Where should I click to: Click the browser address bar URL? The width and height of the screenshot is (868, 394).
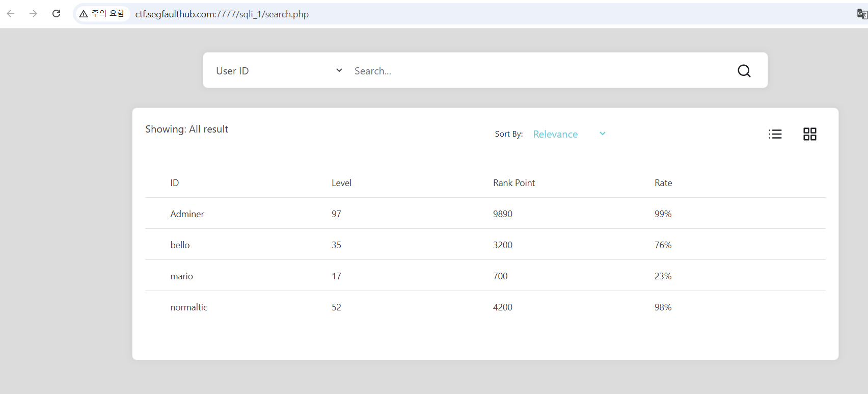coord(222,14)
